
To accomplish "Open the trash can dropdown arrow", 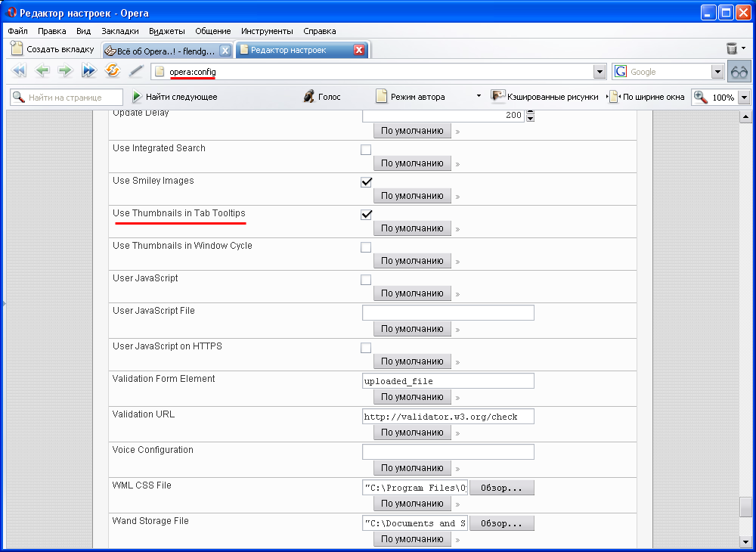I will (x=743, y=48).
